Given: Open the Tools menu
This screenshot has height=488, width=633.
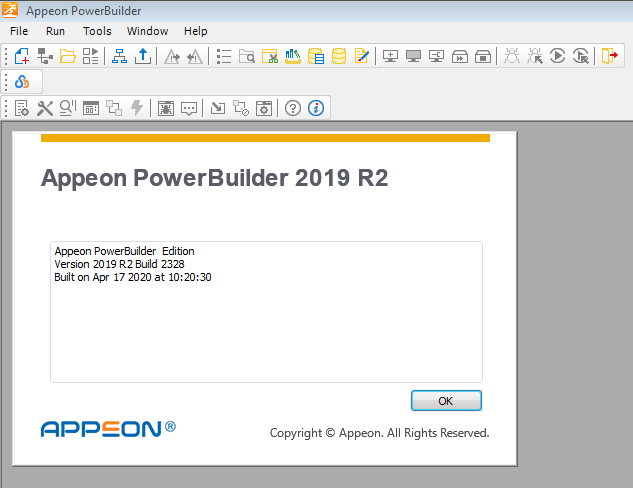Looking at the screenshot, I should tap(97, 31).
